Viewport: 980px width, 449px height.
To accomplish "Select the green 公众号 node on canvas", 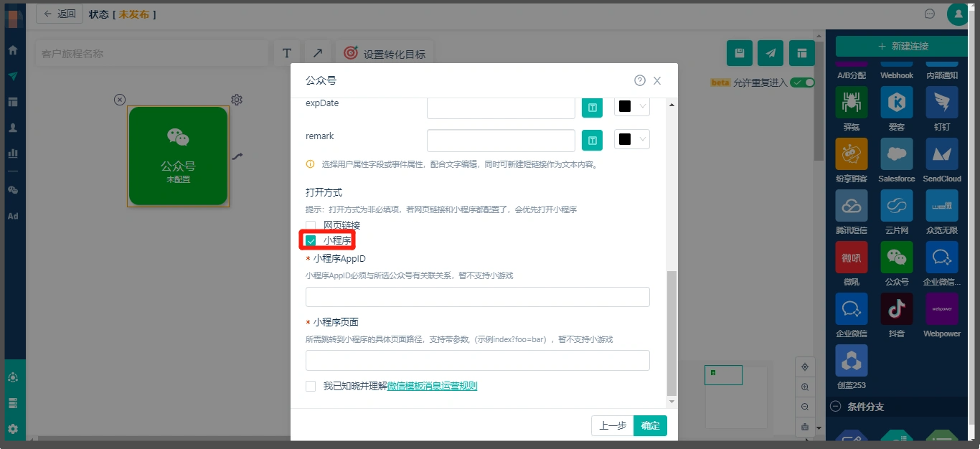I will tap(178, 156).
